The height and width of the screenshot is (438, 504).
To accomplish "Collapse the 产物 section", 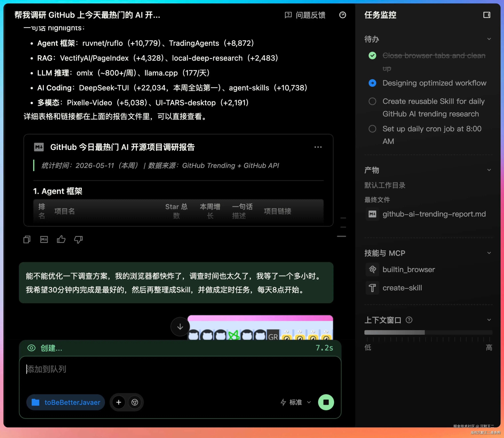I will coord(489,170).
